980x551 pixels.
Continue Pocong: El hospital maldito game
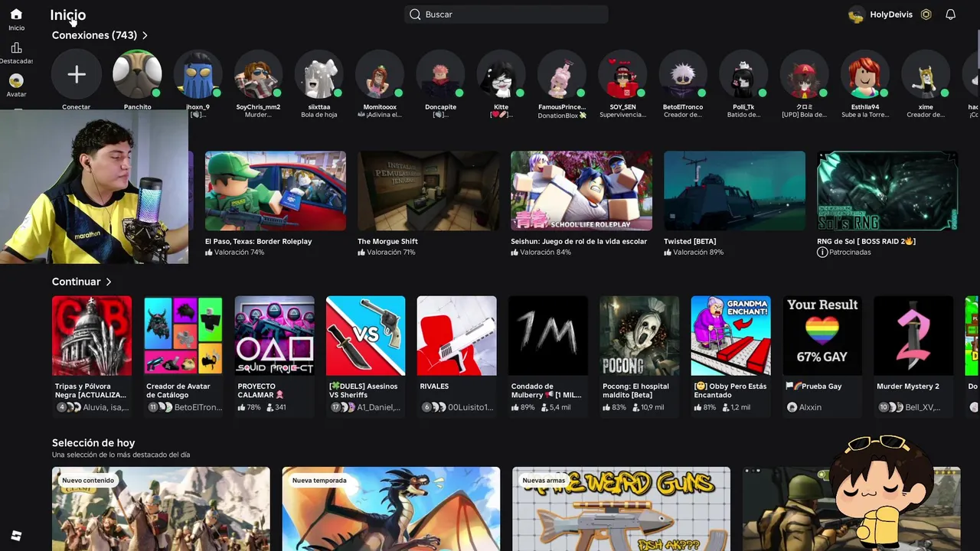639,336
